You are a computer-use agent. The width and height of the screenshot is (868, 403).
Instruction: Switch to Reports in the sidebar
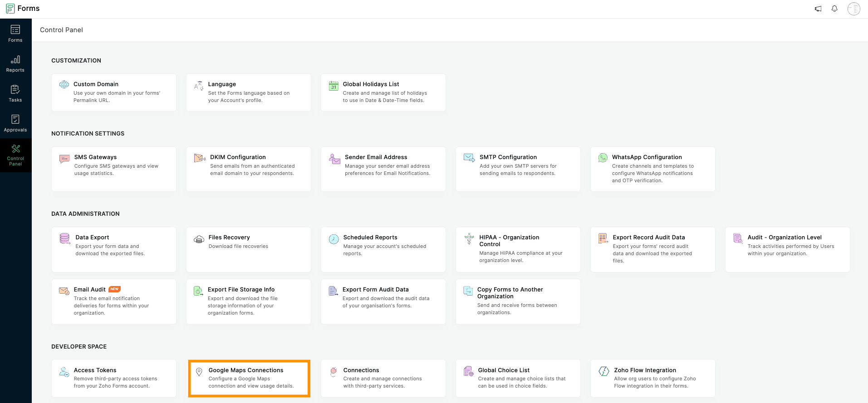(x=15, y=63)
